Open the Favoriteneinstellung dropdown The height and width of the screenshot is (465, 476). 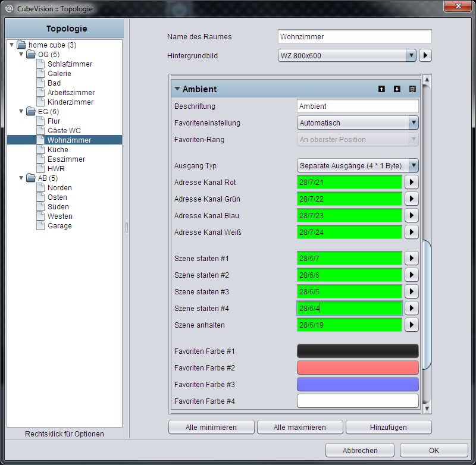click(358, 123)
